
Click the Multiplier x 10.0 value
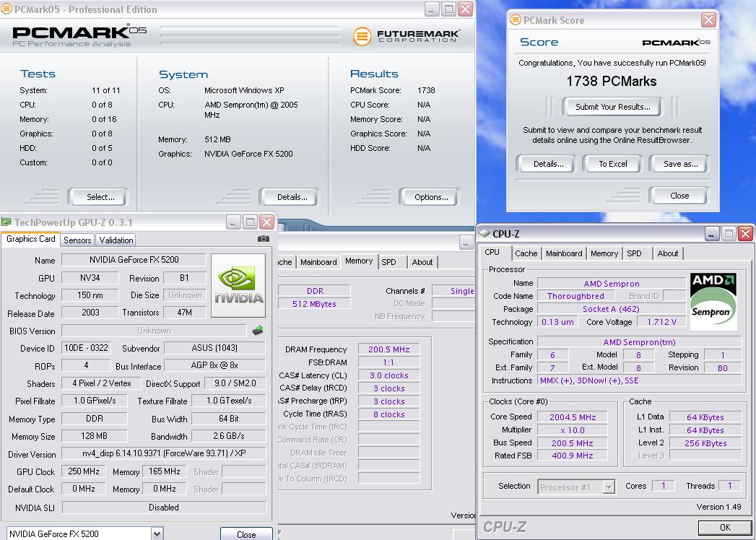point(573,430)
